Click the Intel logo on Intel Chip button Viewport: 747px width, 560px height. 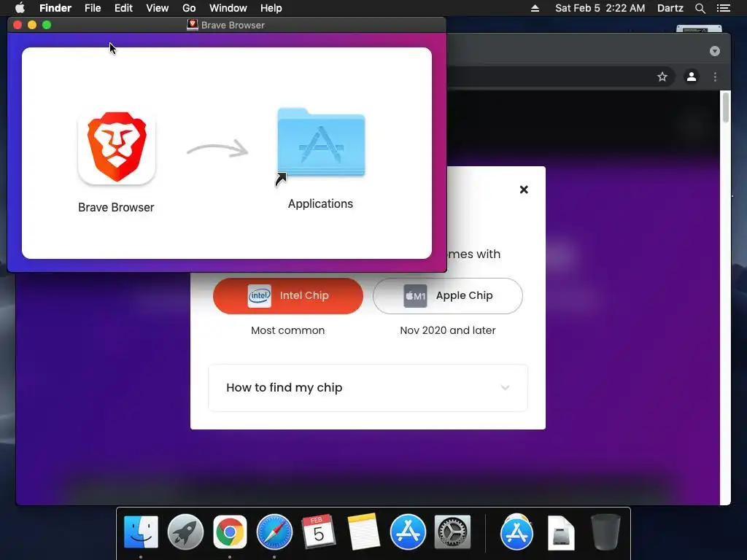coord(260,296)
